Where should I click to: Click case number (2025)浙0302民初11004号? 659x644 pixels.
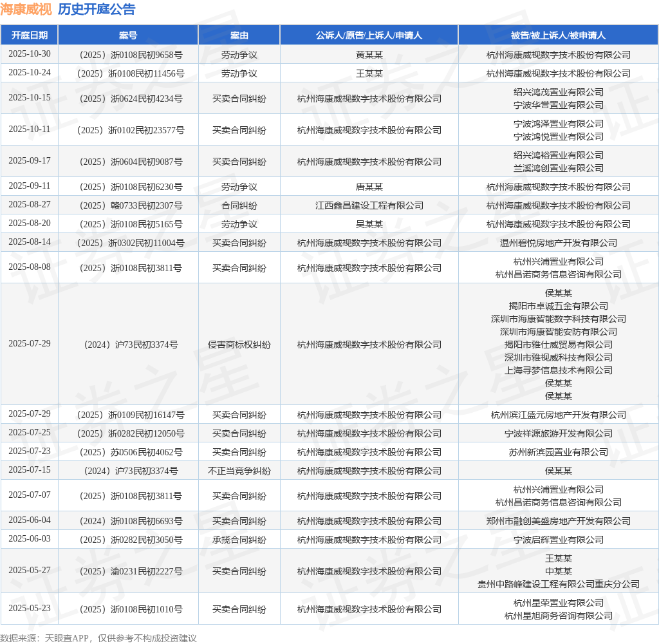coord(131,243)
